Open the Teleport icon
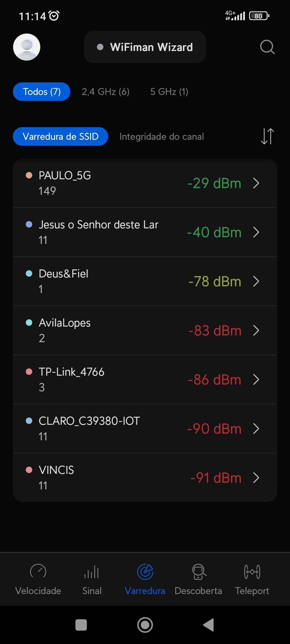The width and height of the screenshot is (290, 644). [x=252, y=572]
